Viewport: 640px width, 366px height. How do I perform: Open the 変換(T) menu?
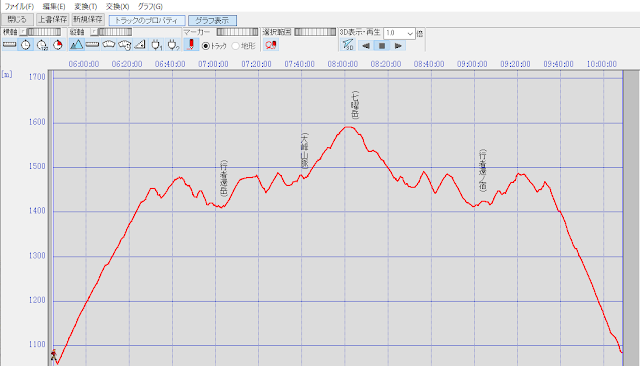click(86, 7)
